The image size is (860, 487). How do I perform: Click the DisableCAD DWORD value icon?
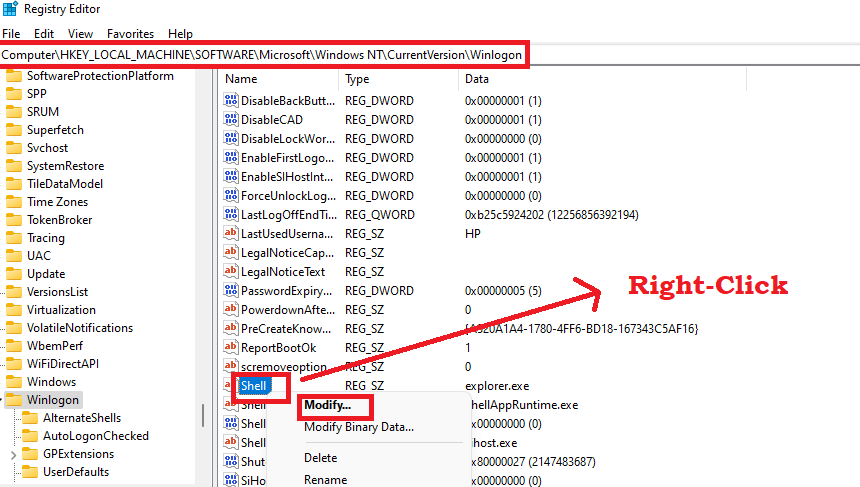tap(231, 120)
